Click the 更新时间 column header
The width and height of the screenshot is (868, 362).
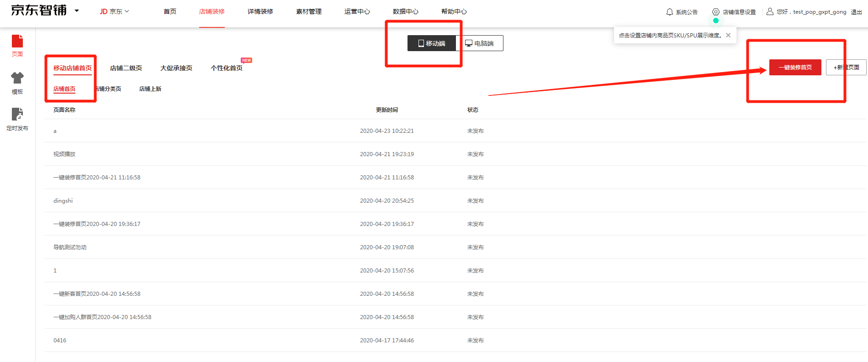point(387,110)
